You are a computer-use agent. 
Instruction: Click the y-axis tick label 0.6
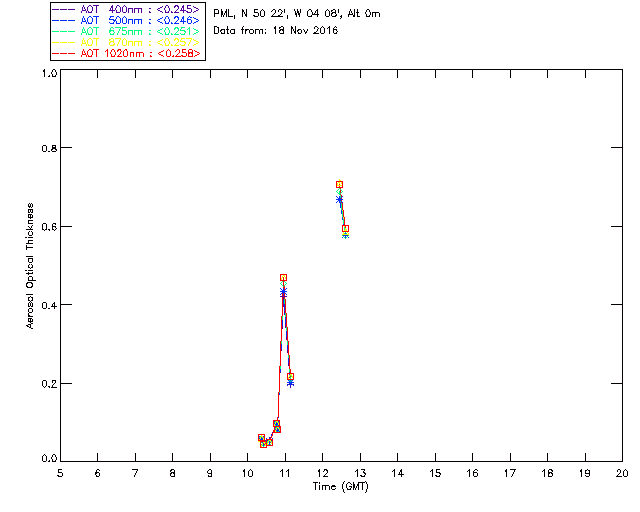point(49,227)
